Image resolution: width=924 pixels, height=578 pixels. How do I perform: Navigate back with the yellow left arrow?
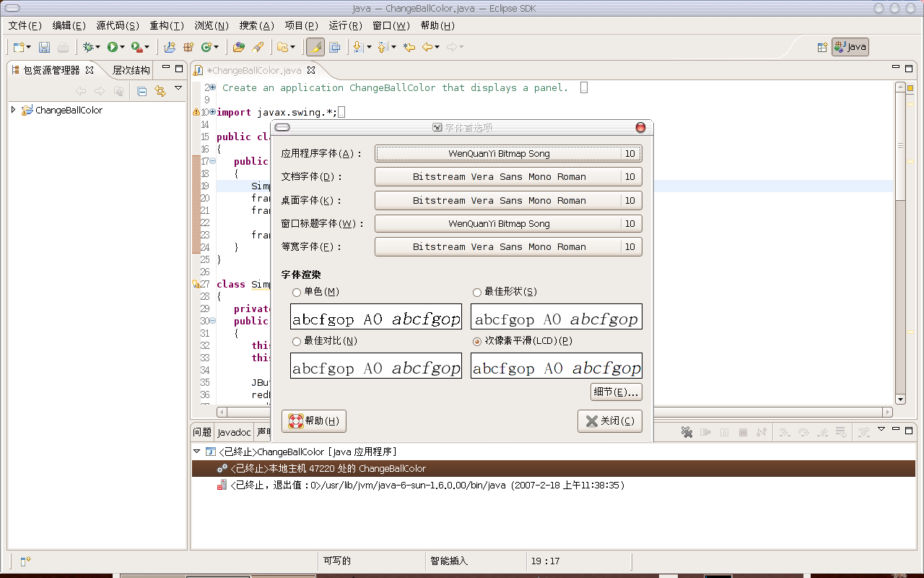427,47
